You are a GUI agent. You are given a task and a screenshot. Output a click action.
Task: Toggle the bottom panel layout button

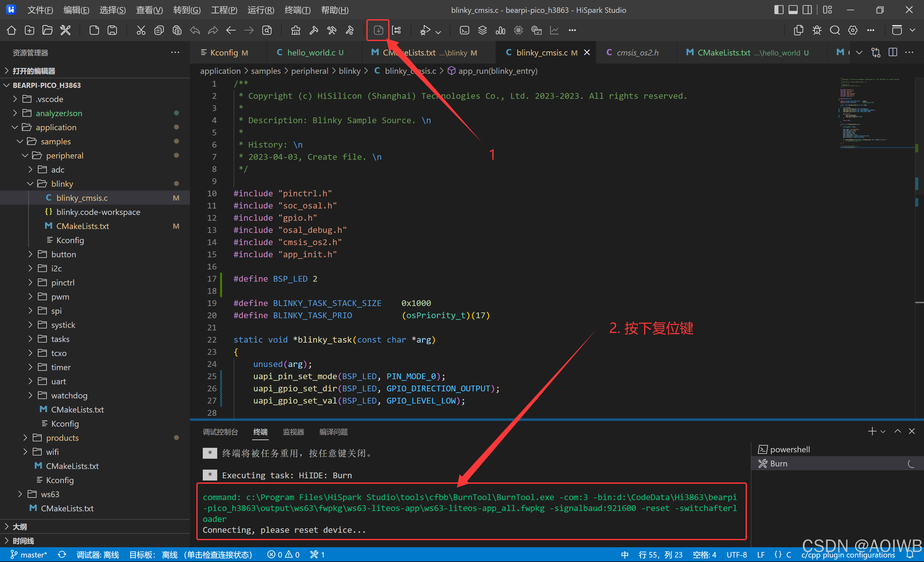[x=793, y=10]
